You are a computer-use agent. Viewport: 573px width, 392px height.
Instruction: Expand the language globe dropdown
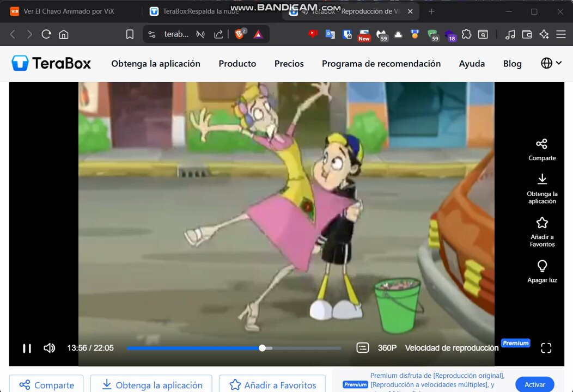point(551,63)
